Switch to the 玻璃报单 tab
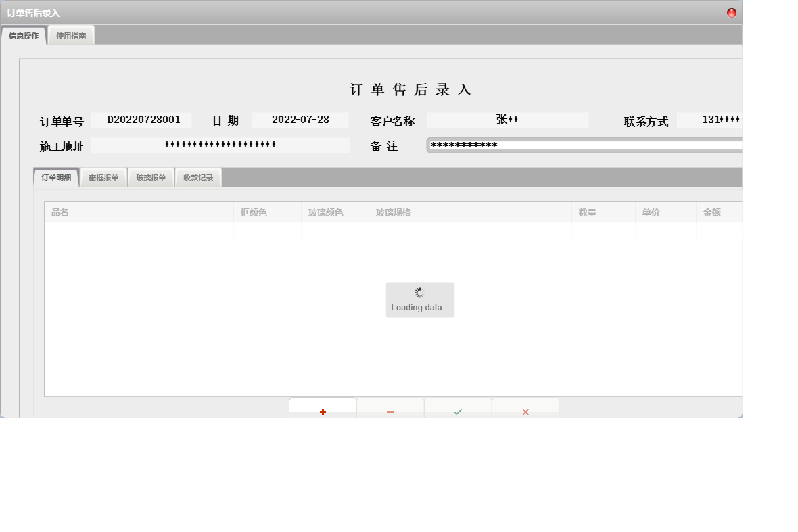Screen dimensions: 798x532 click(151, 176)
